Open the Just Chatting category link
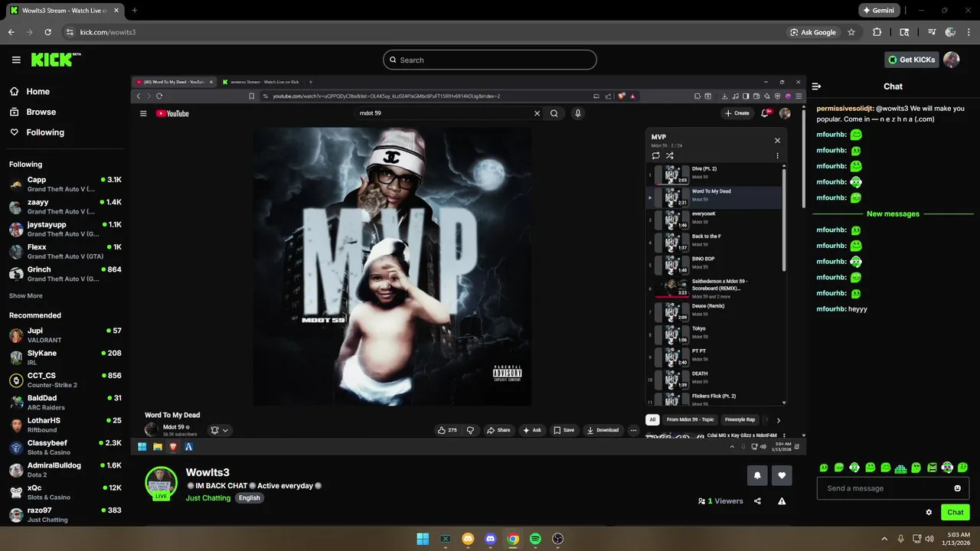Screen dimensions: 980x551 (208, 498)
